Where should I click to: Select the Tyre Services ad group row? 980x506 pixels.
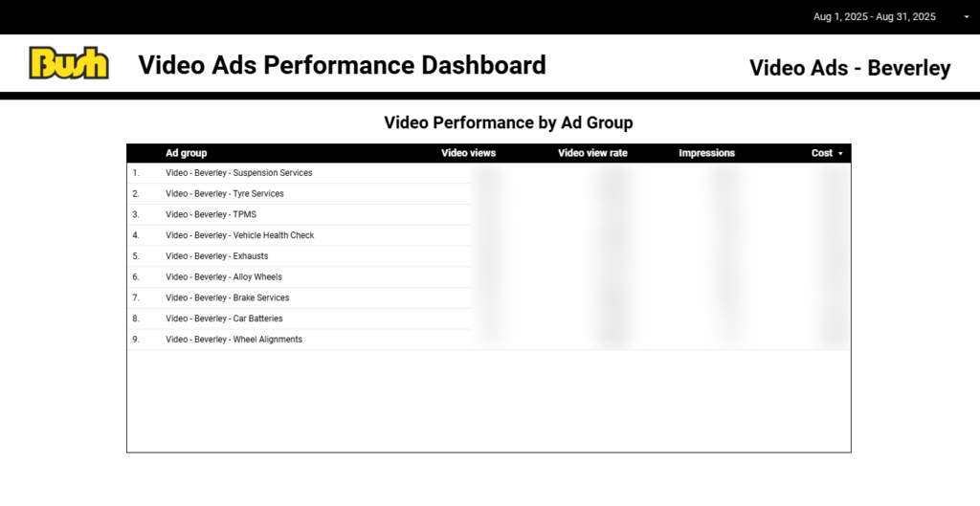click(x=224, y=194)
